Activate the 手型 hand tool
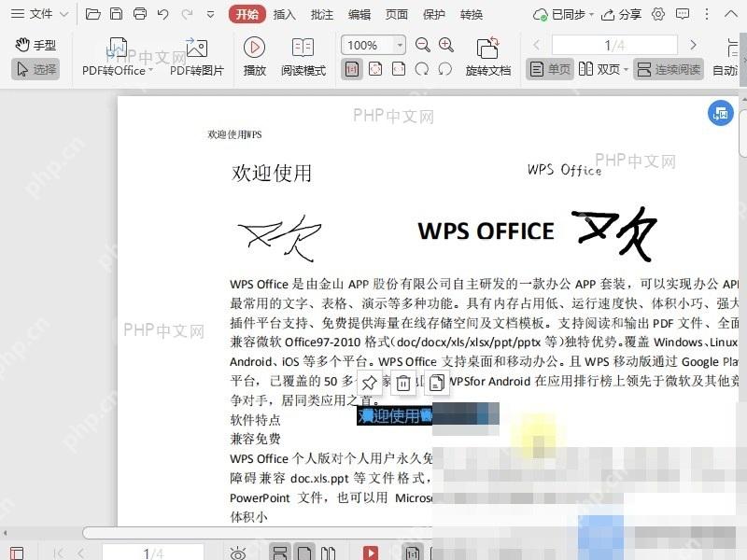The image size is (747, 560). [35, 45]
